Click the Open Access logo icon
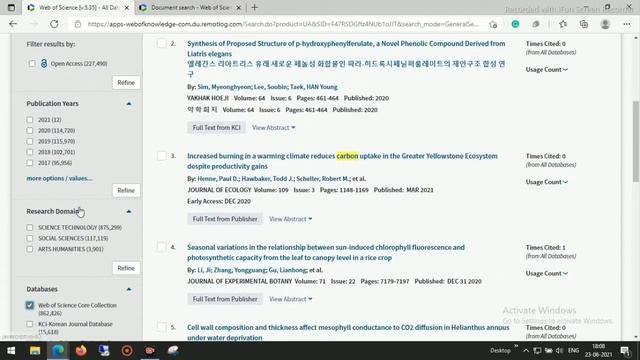 44,63
